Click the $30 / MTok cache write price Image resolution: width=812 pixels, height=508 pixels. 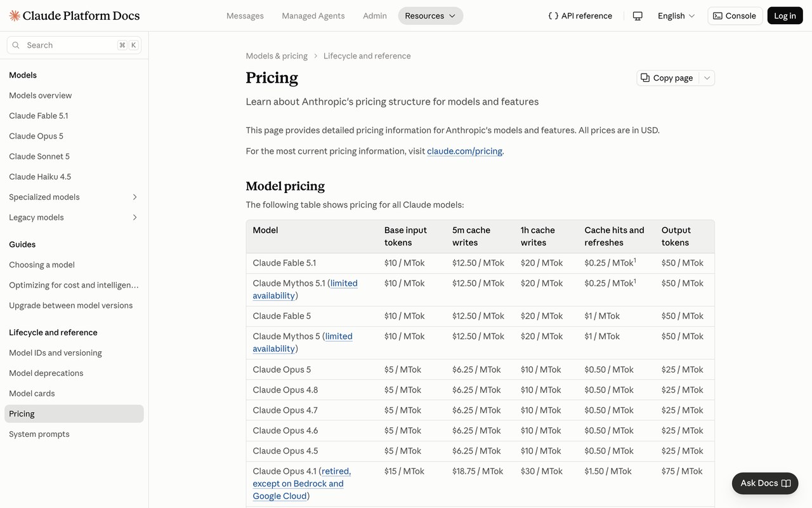pyautogui.click(x=542, y=471)
